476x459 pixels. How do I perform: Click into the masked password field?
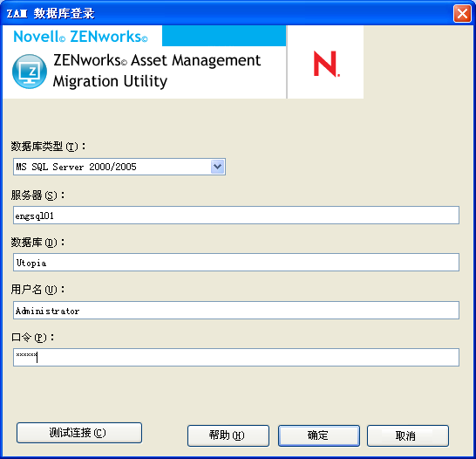click(236, 357)
